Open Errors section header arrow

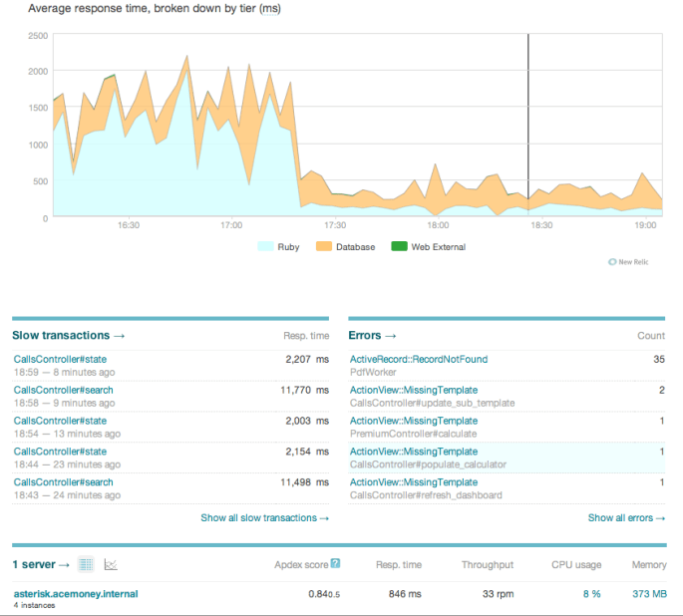373,336
